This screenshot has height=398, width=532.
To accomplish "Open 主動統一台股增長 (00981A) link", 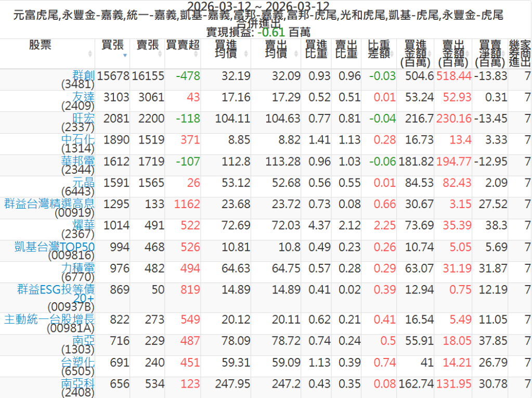I will click(x=49, y=319).
